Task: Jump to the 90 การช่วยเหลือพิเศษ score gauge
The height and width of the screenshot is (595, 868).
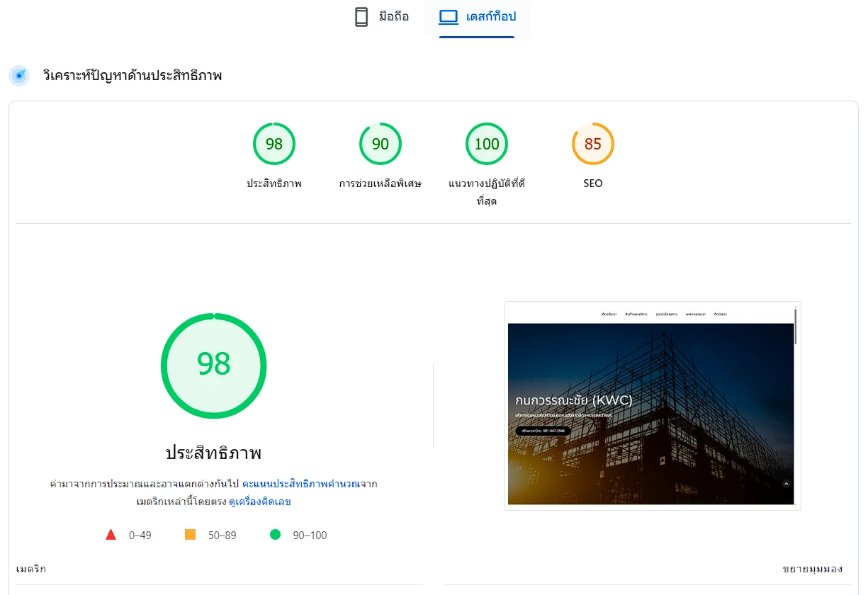Action: [380, 144]
